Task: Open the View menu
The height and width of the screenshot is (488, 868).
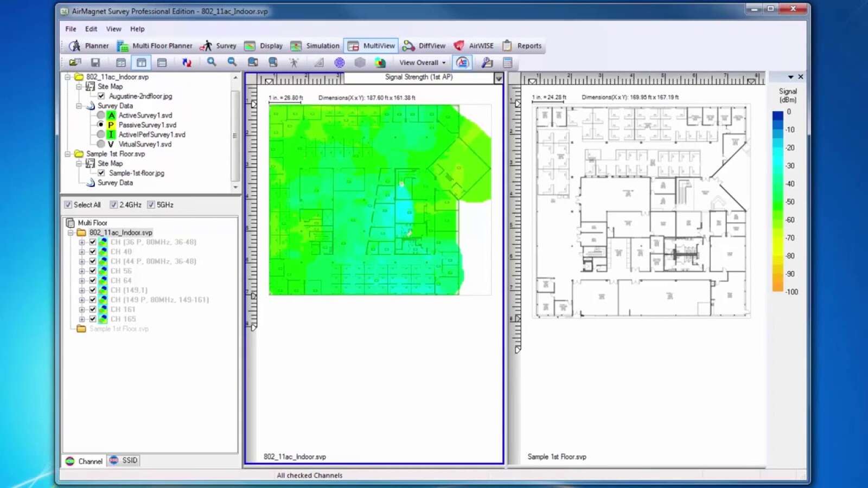Action: [x=113, y=29]
